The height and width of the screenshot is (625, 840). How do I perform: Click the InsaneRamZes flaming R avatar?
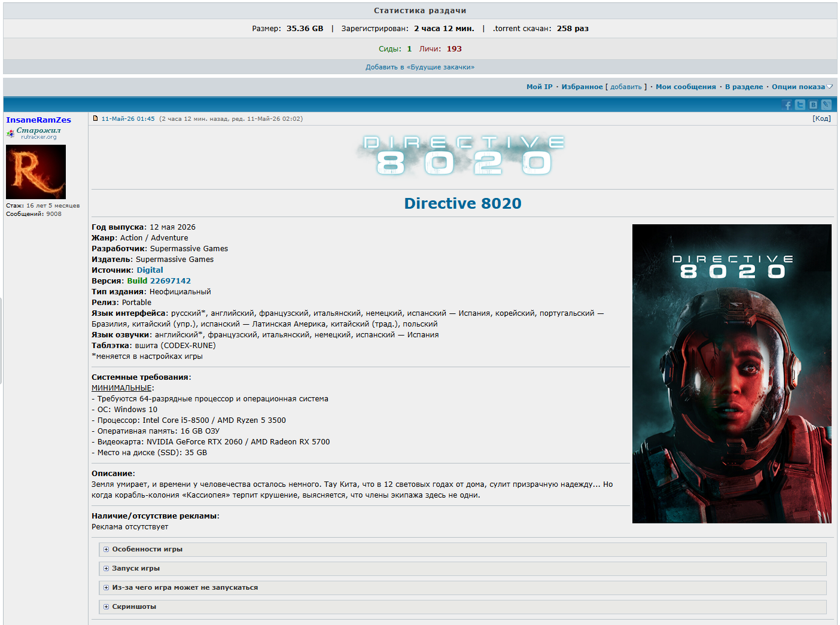click(x=36, y=172)
